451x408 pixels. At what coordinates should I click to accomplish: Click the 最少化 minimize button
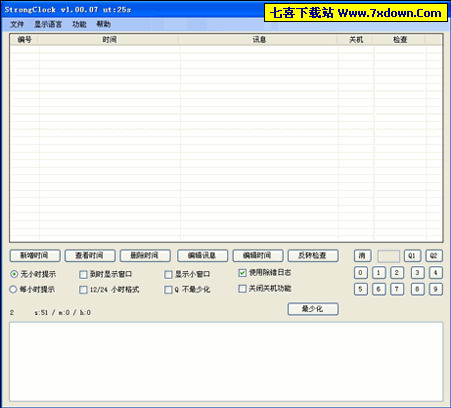313,309
